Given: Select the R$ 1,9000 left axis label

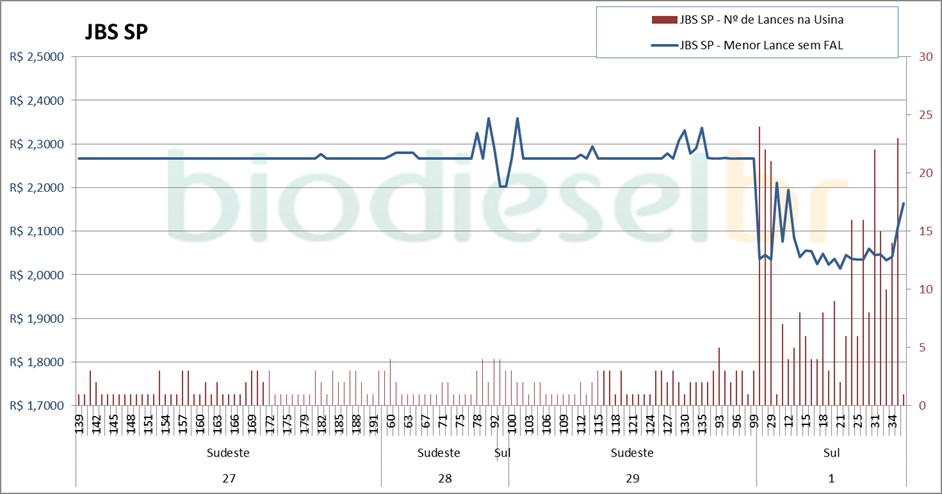Looking at the screenshot, I should (35, 319).
